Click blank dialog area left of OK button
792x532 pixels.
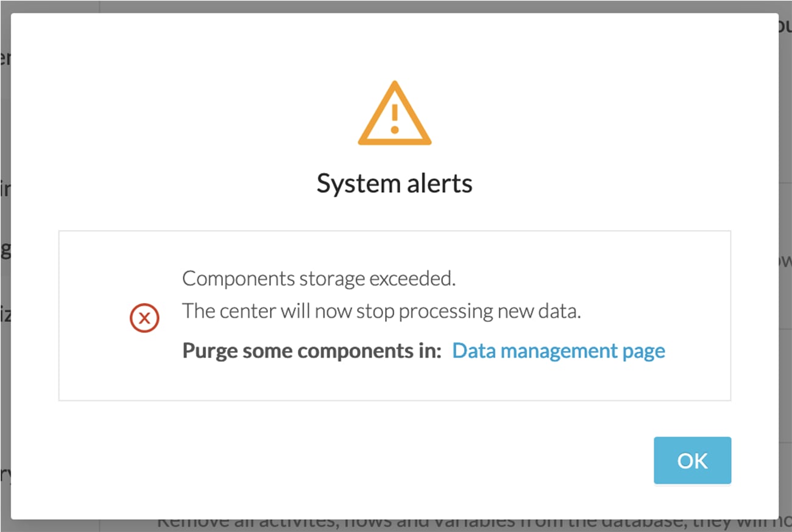pos(366,460)
